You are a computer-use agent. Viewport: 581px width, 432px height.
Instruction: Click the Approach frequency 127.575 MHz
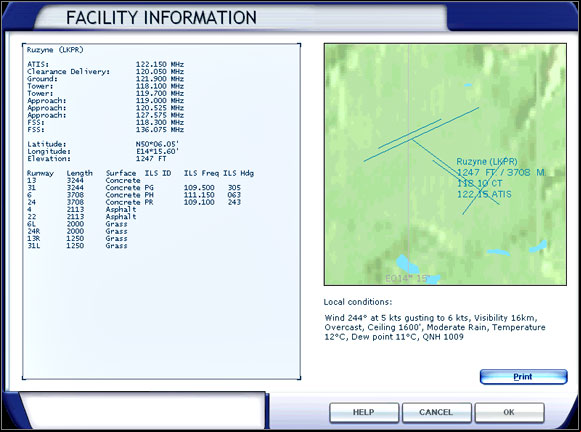[x=160, y=115]
